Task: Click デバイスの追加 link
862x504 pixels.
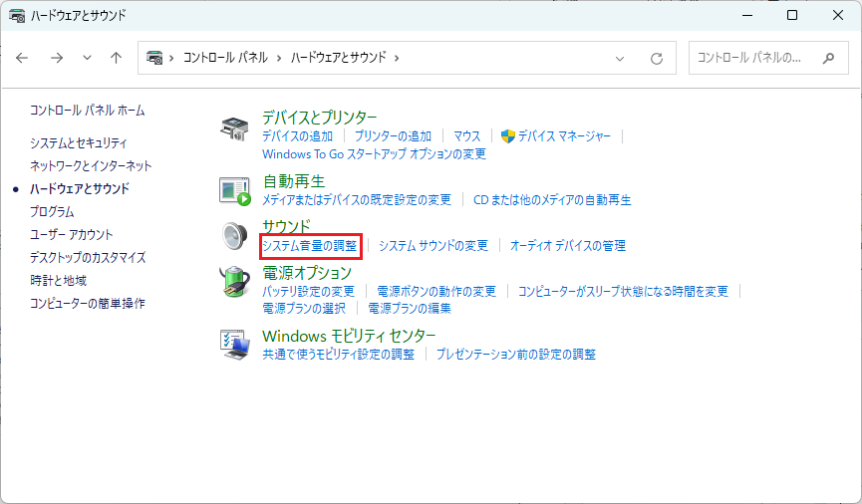Action: point(297,136)
